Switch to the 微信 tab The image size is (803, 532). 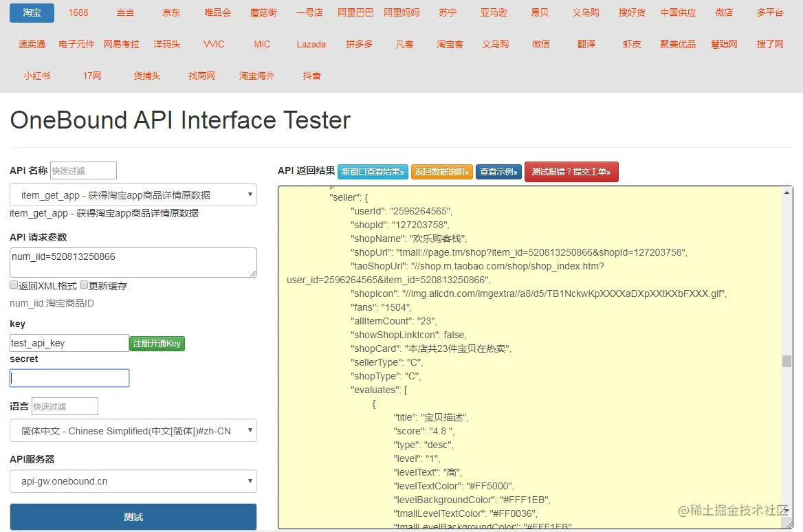coord(541,44)
